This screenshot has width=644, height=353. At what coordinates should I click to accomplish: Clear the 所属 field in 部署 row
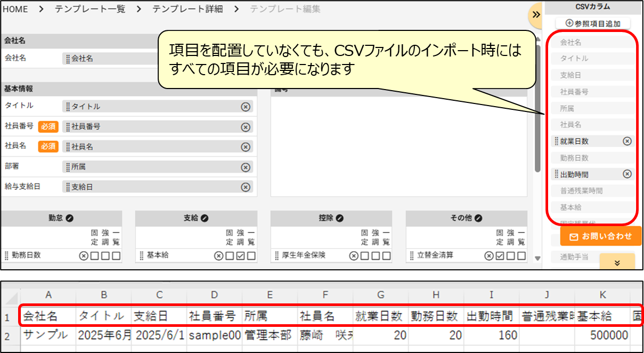click(246, 167)
